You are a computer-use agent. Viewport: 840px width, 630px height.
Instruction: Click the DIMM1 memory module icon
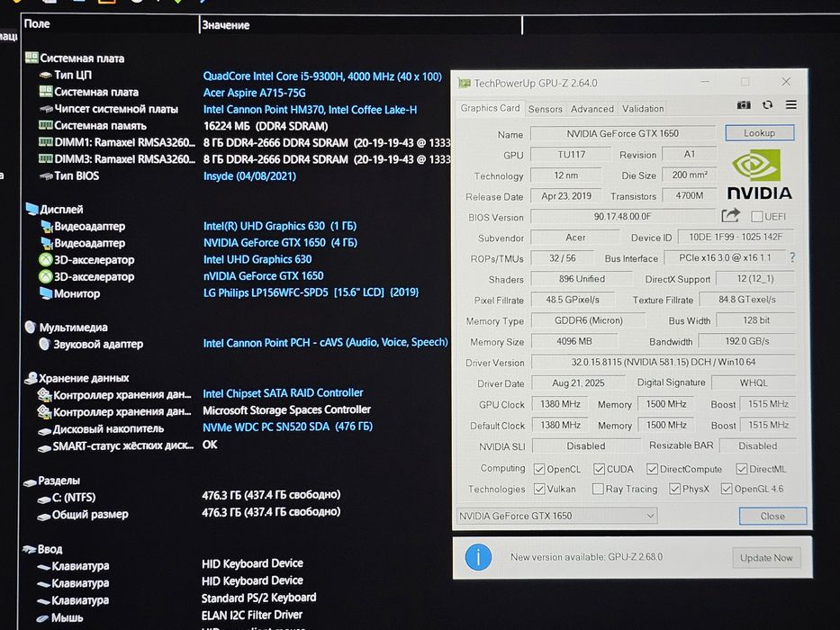pos(46,142)
